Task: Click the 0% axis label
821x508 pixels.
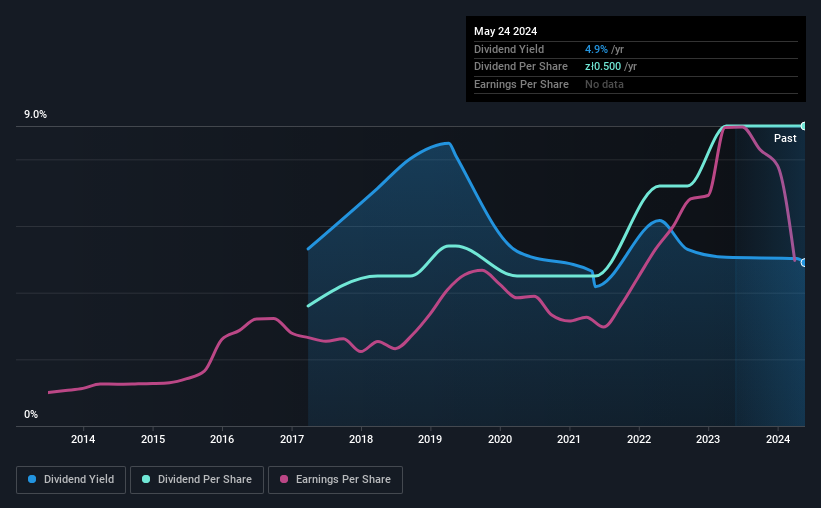Action: coord(31,414)
